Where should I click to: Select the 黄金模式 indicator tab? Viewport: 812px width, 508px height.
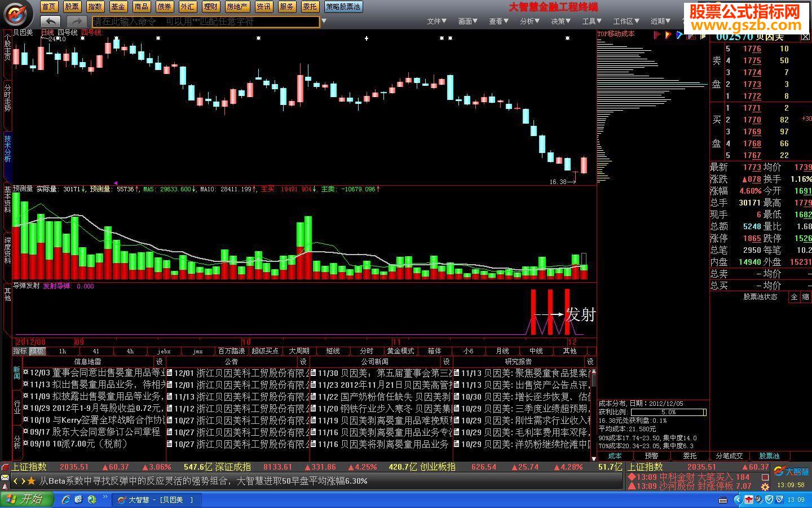point(400,351)
